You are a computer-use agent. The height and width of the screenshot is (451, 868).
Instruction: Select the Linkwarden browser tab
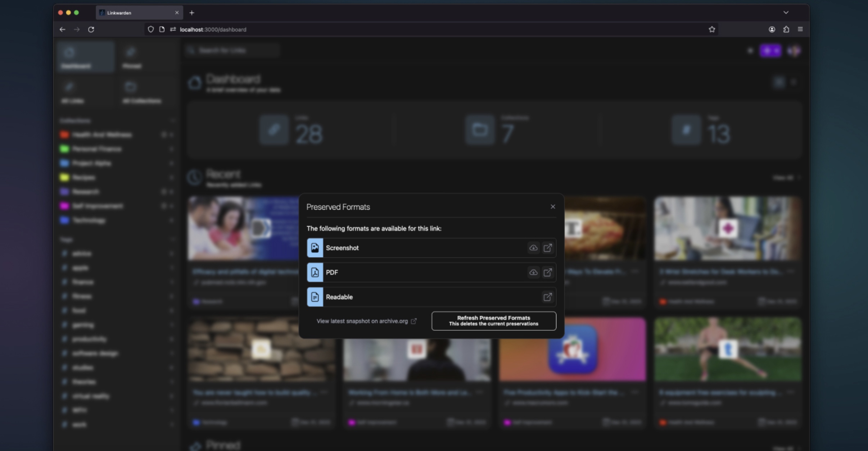(139, 13)
